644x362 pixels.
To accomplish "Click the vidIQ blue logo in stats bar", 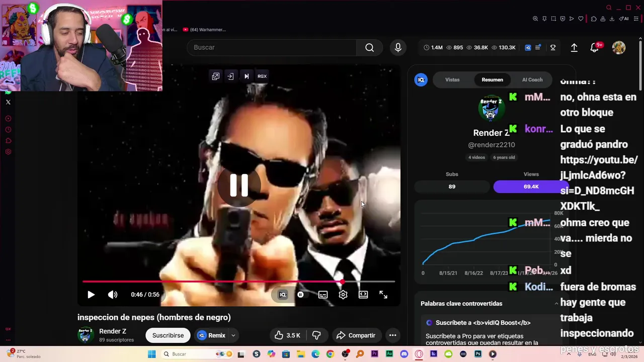I will (528, 48).
